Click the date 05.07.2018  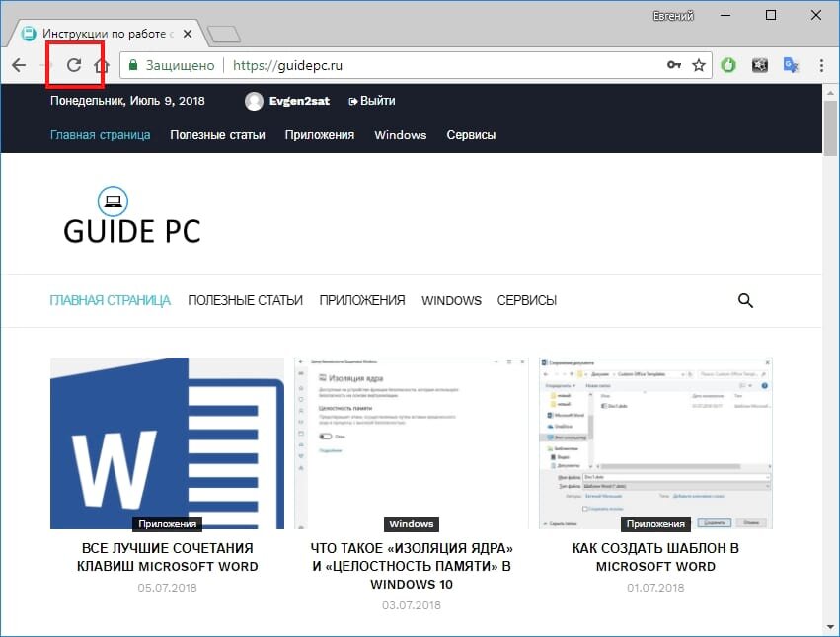coord(167,588)
